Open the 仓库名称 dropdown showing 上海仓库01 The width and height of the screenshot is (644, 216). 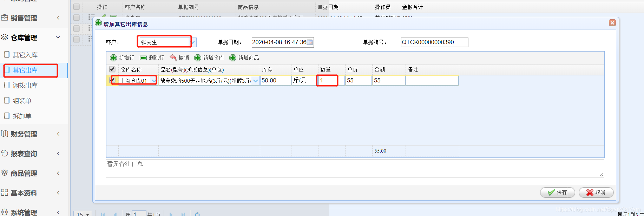coord(153,81)
